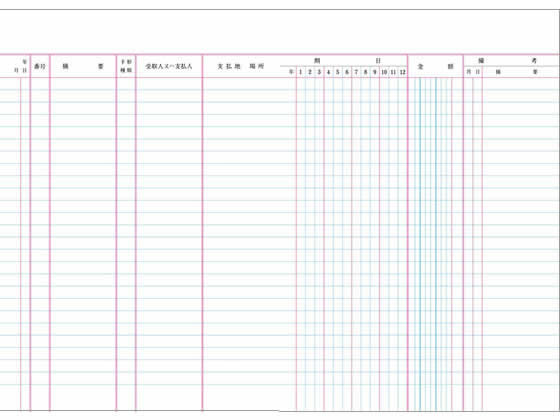The height and width of the screenshot is (420, 560).
Task: Select the 年 sub-header under 期日
Action: point(291,72)
